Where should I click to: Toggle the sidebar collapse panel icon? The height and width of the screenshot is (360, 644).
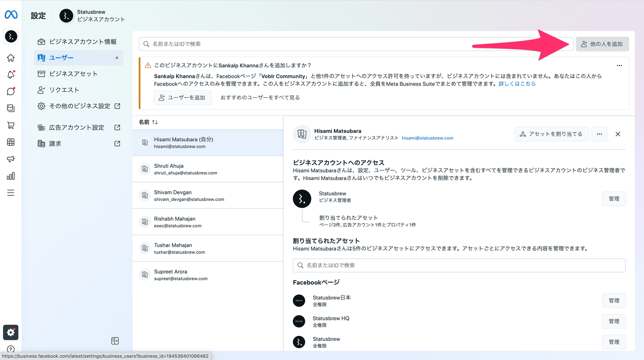(115, 341)
